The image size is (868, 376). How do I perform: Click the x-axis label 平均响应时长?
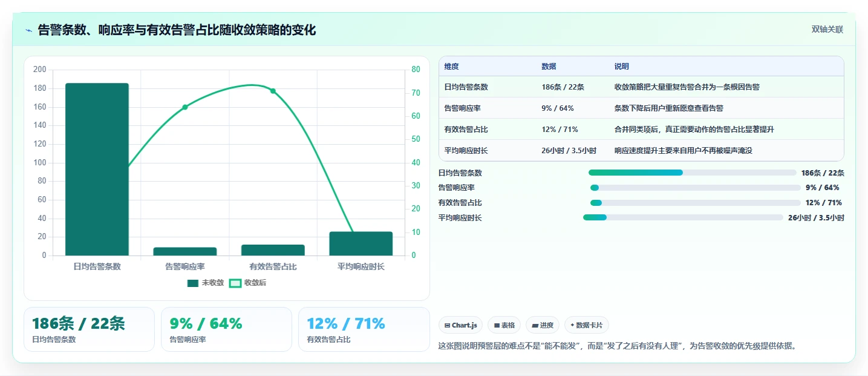tap(361, 266)
